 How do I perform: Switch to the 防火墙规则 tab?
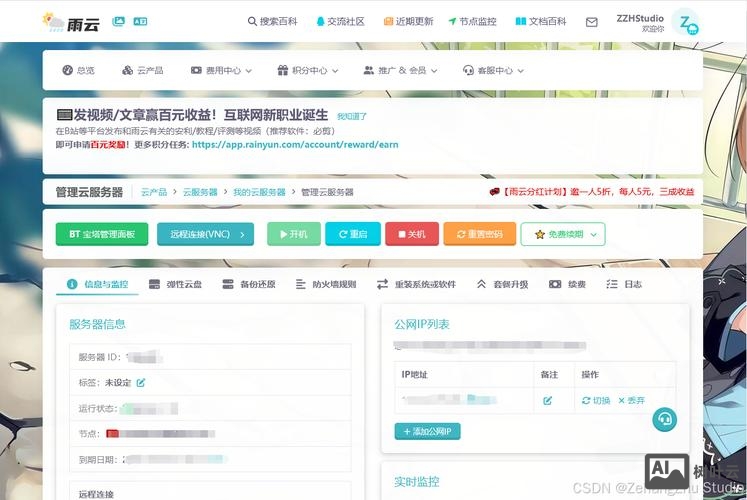326,284
